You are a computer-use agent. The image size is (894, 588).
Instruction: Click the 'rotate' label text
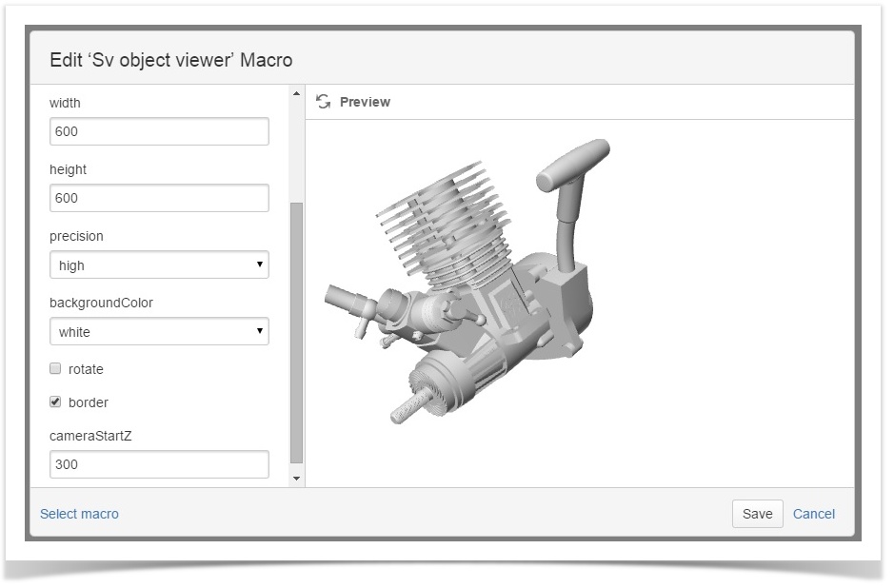click(86, 369)
